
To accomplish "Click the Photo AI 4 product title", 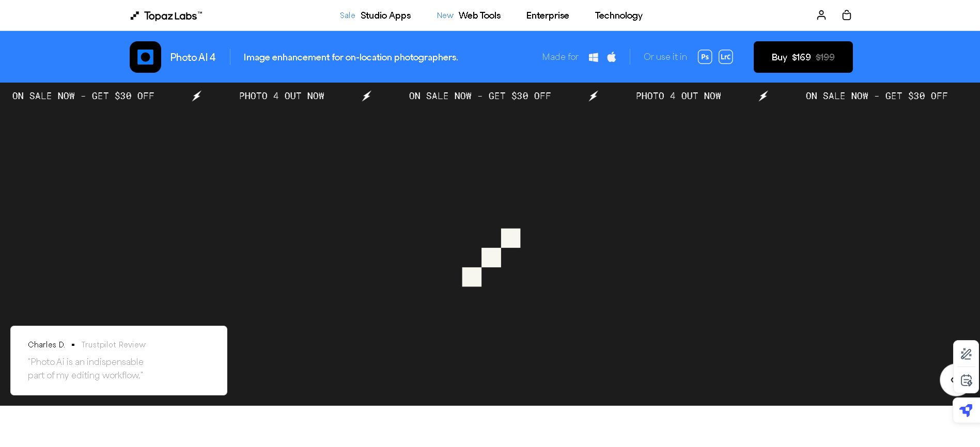I will tap(193, 57).
